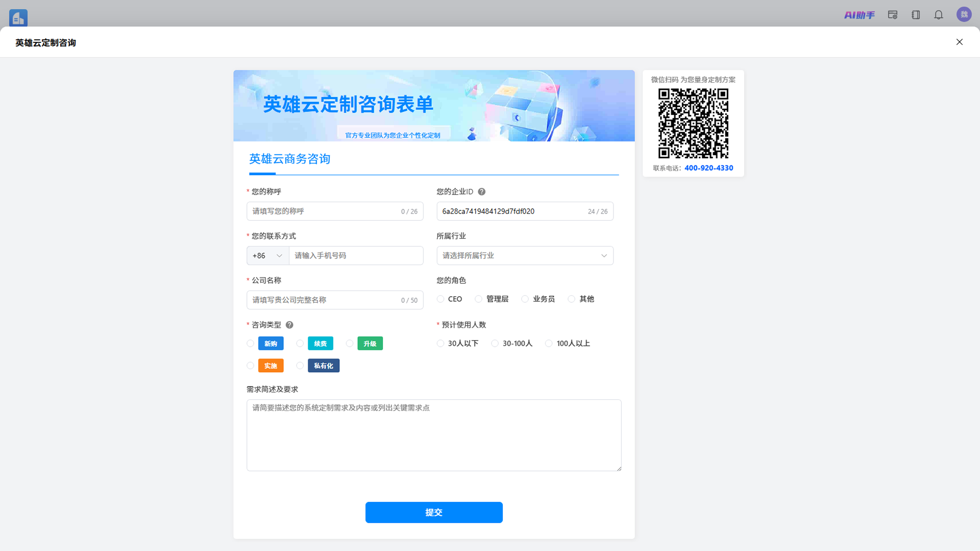Select 续费 consultation type

[x=300, y=343]
